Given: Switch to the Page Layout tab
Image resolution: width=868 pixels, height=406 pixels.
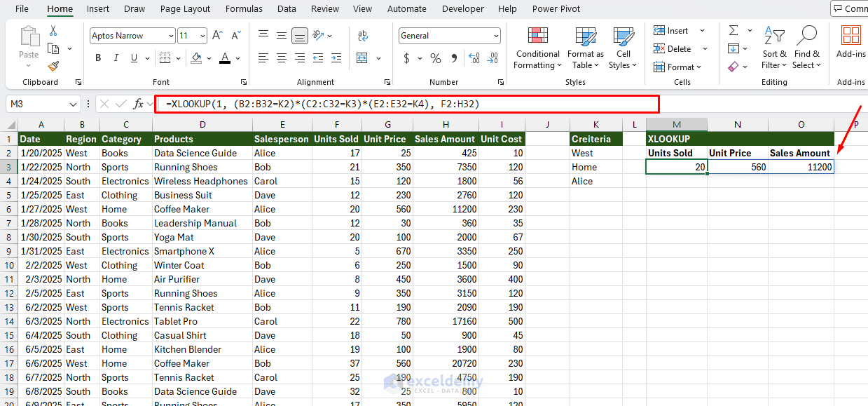Looking at the screenshot, I should point(185,8).
